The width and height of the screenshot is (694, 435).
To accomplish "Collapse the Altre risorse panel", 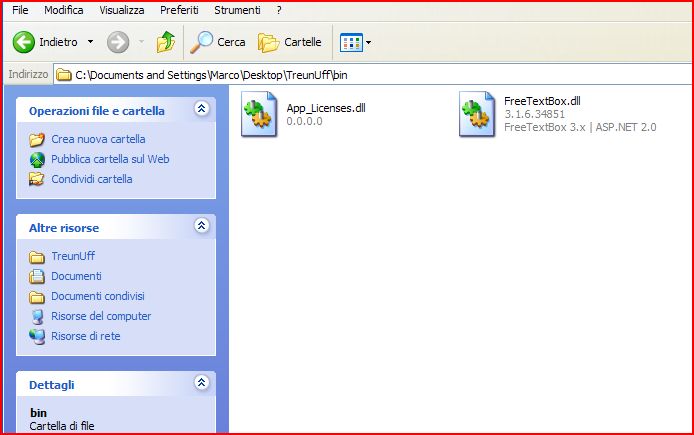I will click(201, 226).
